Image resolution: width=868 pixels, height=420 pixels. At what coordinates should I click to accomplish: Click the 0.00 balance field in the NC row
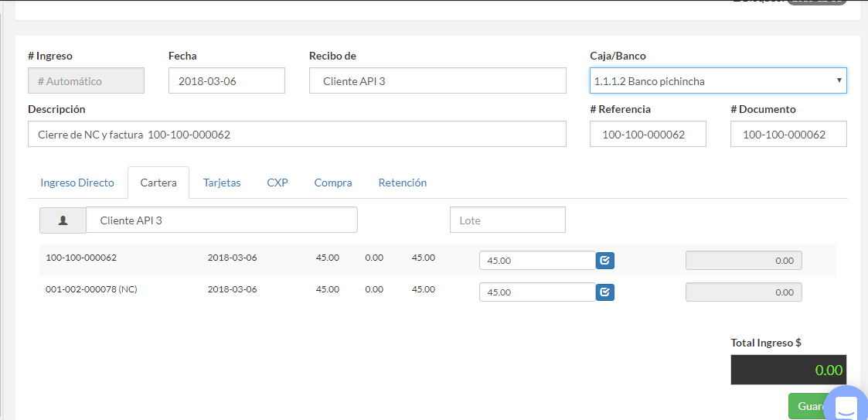(744, 292)
